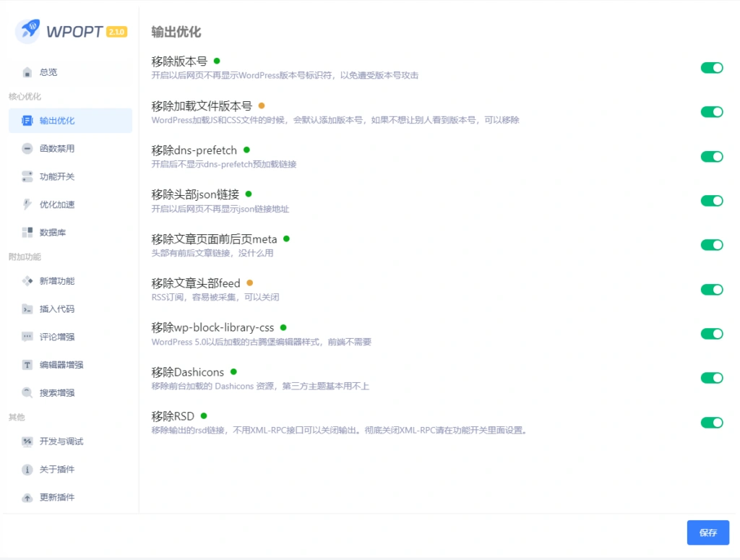Turn off 移除文章页面前后页meta switch
Image resolution: width=740 pixels, height=560 pixels.
coord(712,246)
